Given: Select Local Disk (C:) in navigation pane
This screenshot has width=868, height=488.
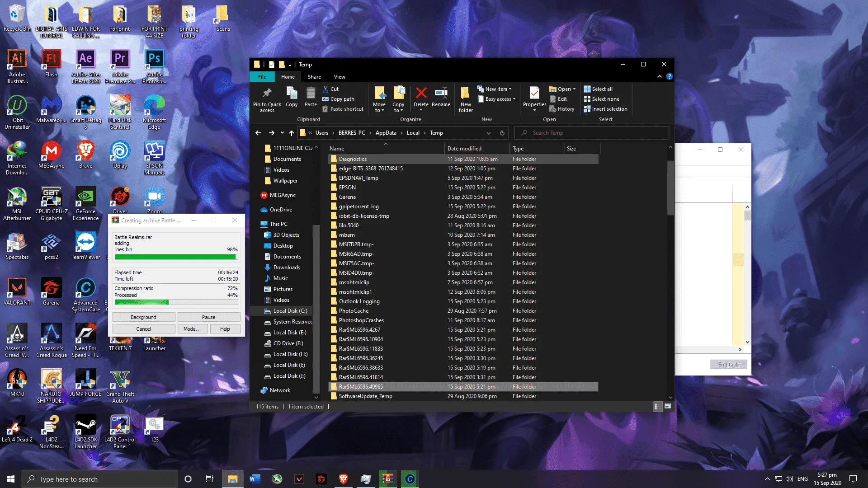Looking at the screenshot, I should (x=285, y=311).
